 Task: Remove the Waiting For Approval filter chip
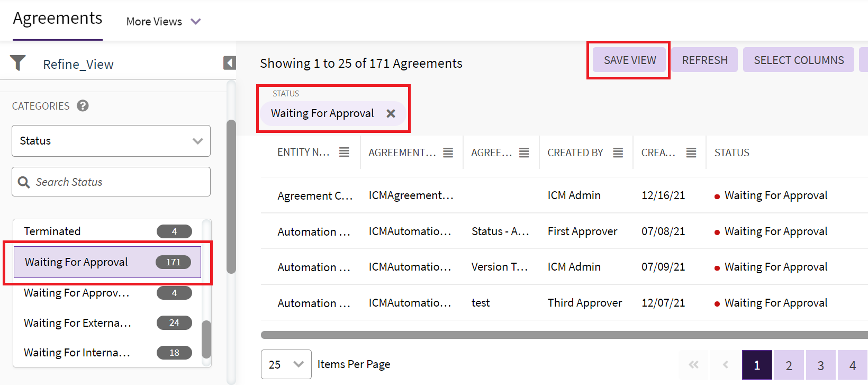coord(391,113)
